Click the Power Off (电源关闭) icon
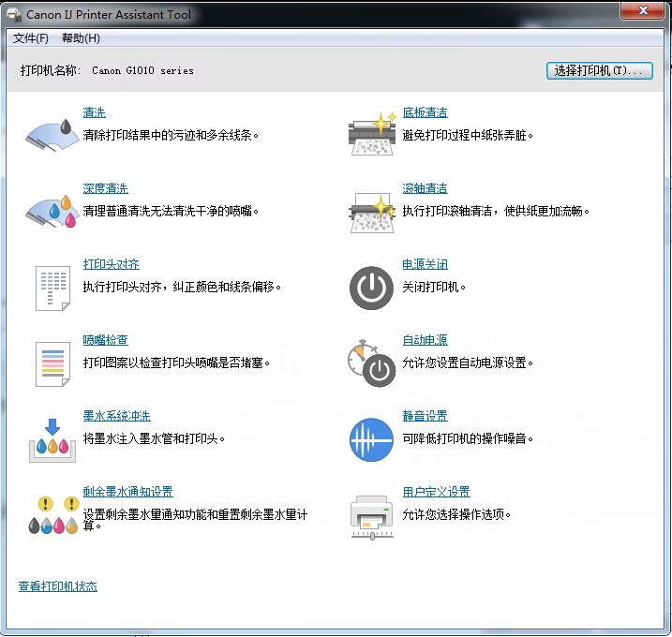 371,288
